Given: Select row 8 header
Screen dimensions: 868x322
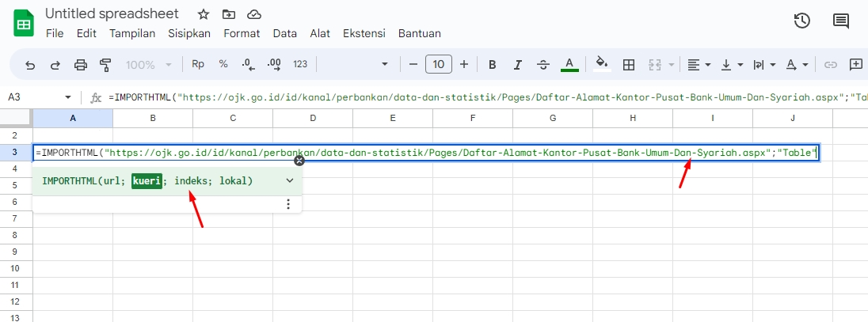Looking at the screenshot, I should pos(14,235).
